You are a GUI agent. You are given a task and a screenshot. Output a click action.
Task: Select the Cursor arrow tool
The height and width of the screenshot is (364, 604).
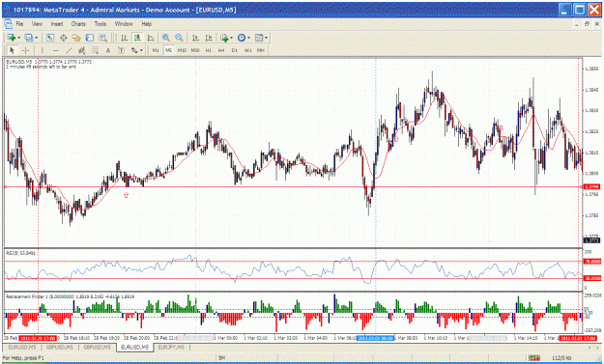pyautogui.click(x=12, y=50)
